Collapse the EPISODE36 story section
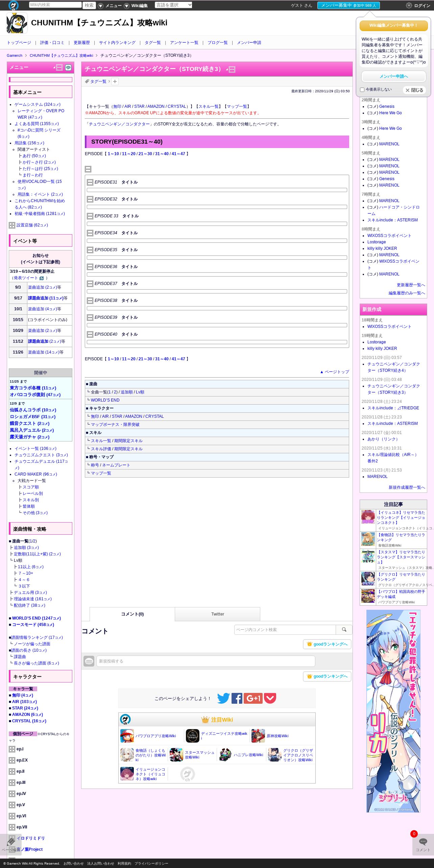 click(x=90, y=267)
